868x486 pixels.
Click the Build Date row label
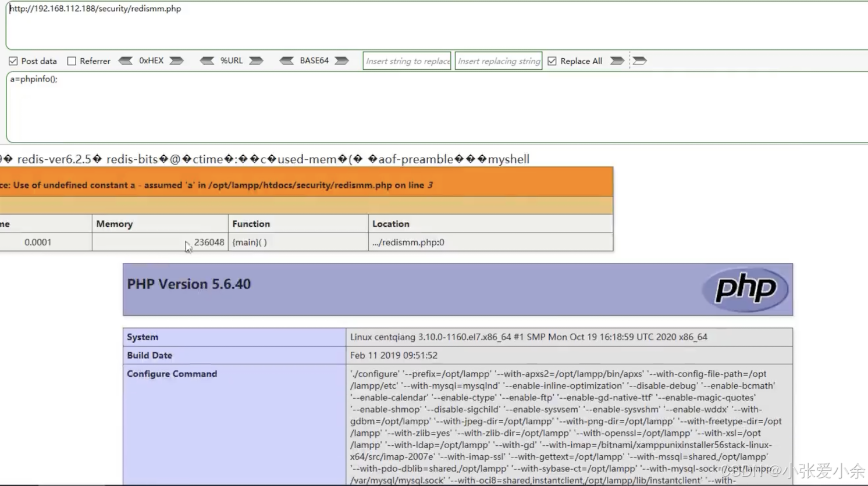tap(150, 355)
